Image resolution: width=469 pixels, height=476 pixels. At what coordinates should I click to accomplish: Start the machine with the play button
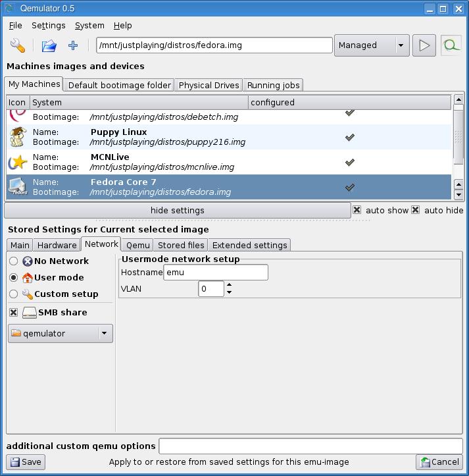pos(424,45)
